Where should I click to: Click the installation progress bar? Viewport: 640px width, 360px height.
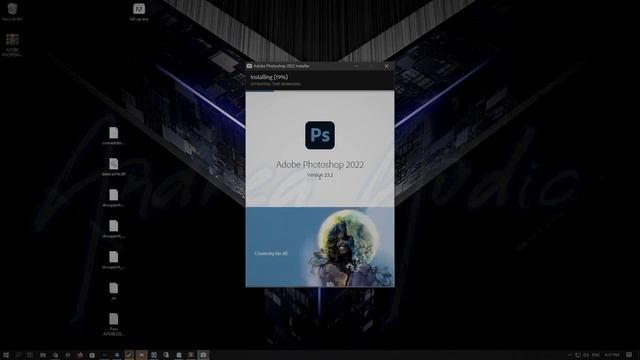tap(320, 91)
